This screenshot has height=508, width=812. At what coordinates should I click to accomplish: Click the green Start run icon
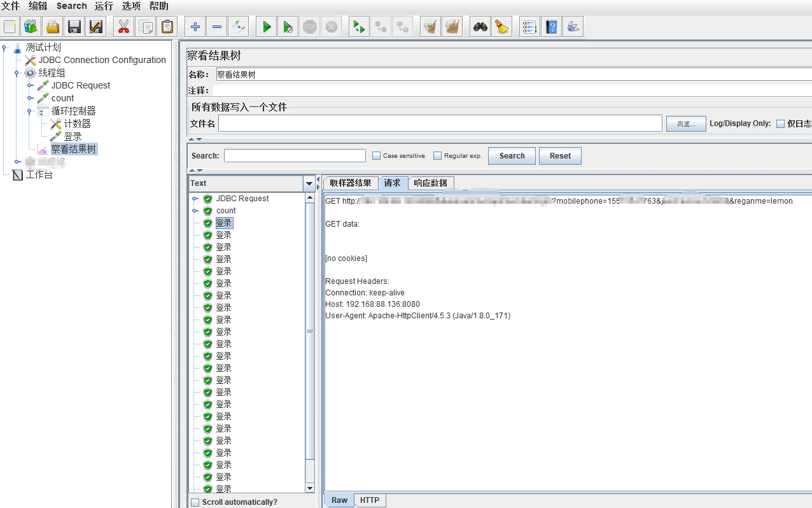pos(267,27)
